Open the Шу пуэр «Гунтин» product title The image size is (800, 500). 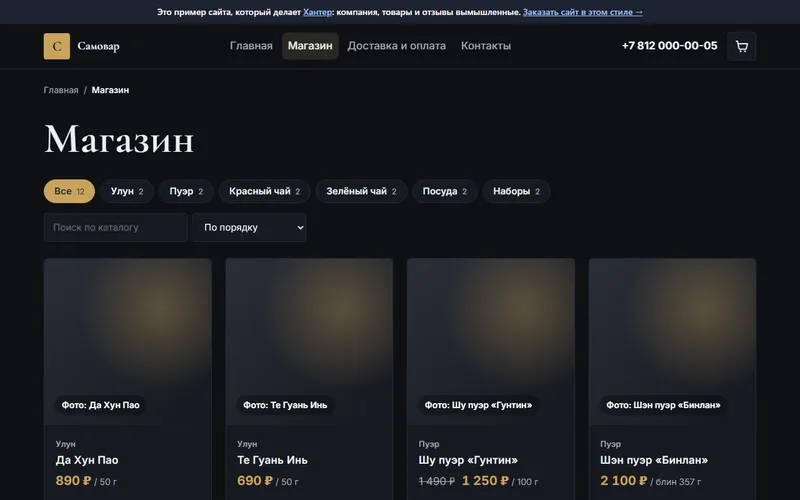[468, 460]
